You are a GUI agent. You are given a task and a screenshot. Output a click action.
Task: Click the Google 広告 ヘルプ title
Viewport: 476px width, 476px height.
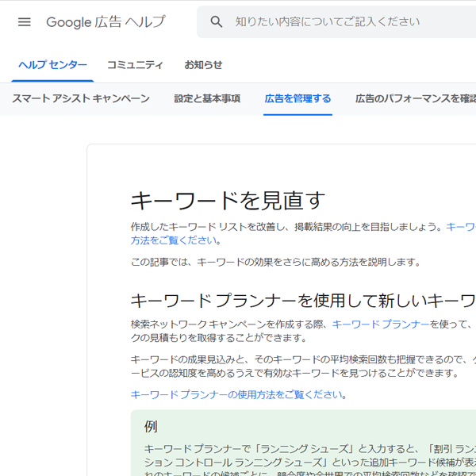[x=106, y=22]
